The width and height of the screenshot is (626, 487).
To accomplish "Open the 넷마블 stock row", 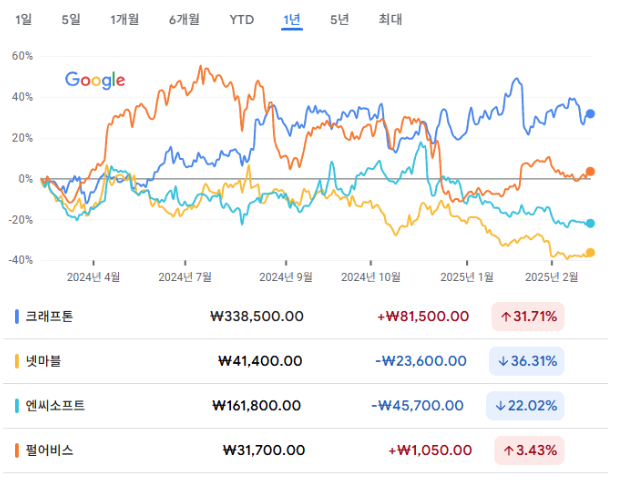I will pos(306,361).
